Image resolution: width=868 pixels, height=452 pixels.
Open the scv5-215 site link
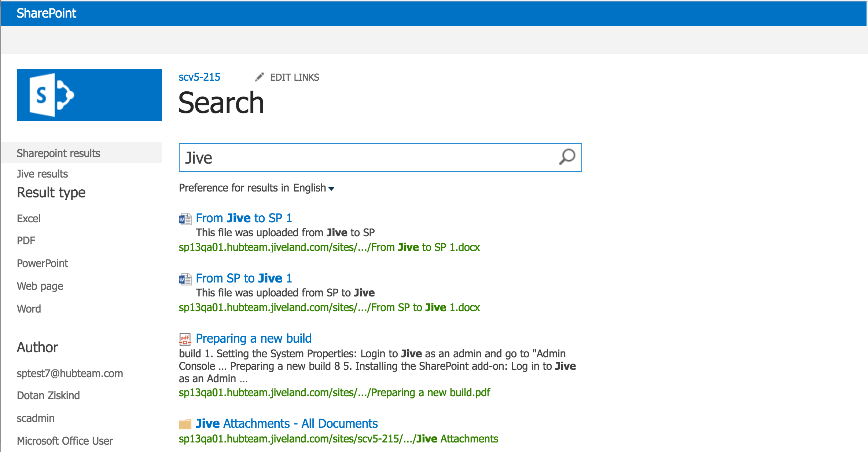199,77
